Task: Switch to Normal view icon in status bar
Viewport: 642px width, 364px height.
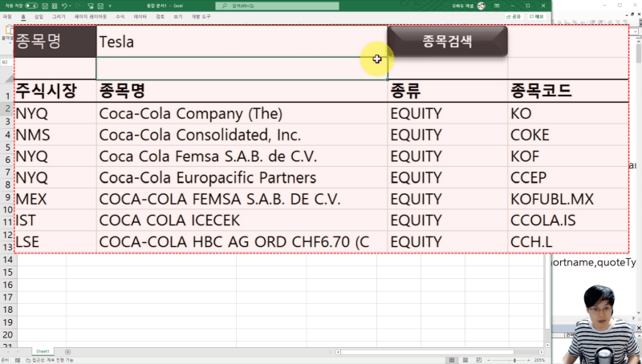Action: point(452,360)
